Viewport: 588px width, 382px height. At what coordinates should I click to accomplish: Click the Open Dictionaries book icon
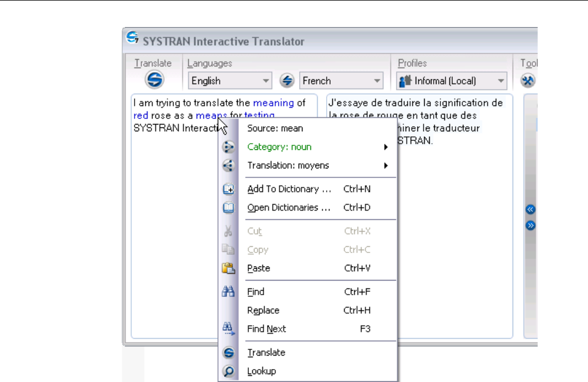228,207
